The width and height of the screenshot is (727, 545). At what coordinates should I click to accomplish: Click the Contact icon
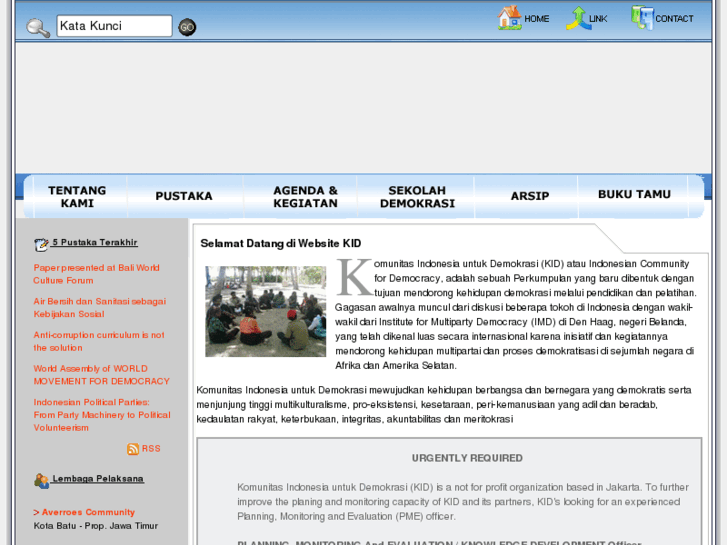point(642,18)
